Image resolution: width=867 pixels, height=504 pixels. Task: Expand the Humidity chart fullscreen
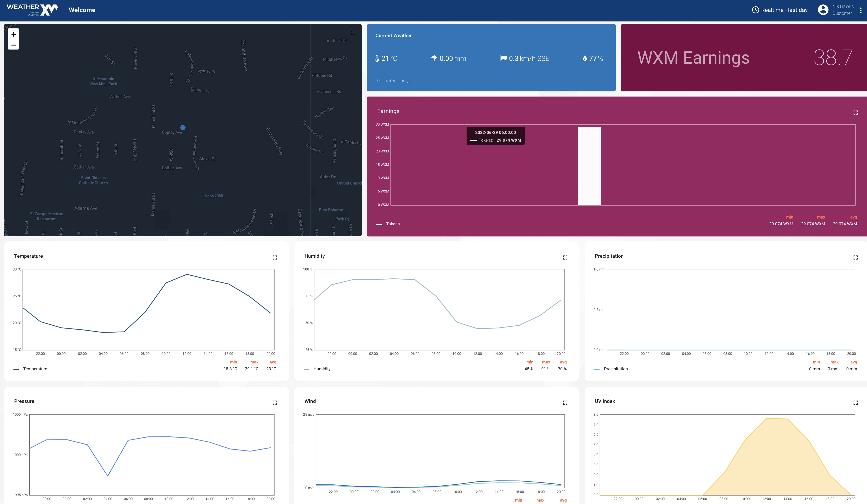(x=565, y=258)
